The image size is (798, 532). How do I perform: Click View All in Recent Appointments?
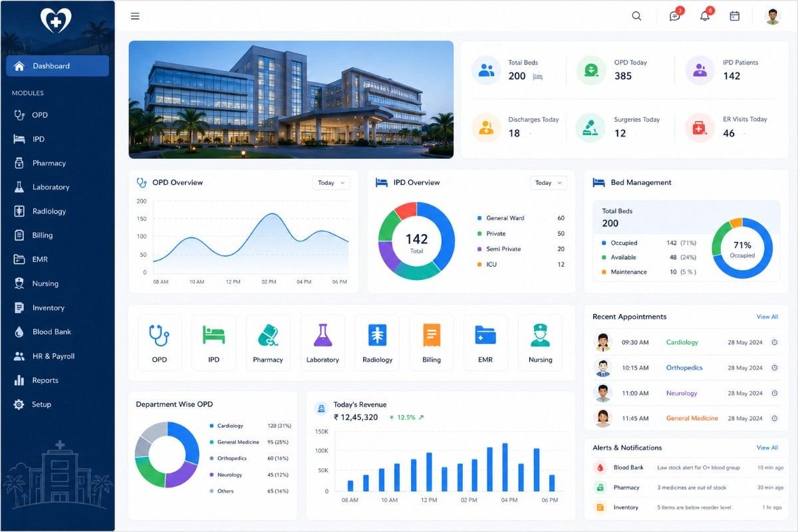pyautogui.click(x=767, y=317)
